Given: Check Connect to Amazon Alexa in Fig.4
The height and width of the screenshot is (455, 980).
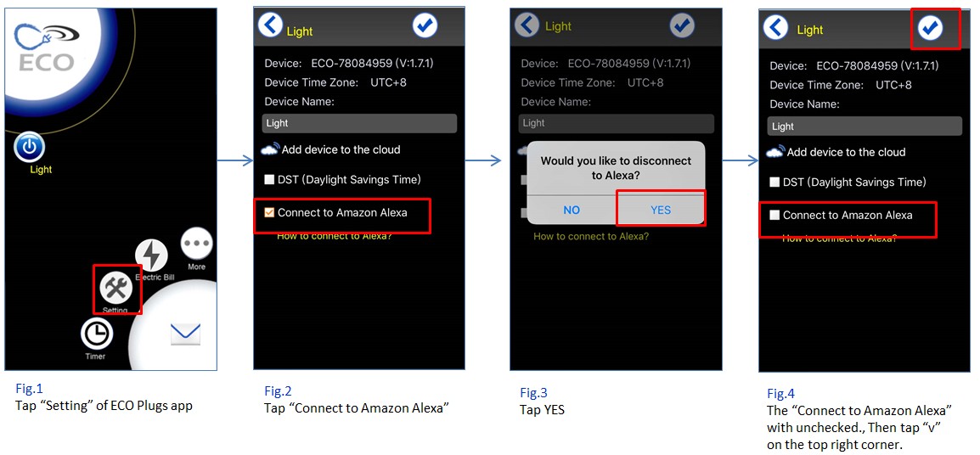Looking at the screenshot, I should click(x=774, y=215).
